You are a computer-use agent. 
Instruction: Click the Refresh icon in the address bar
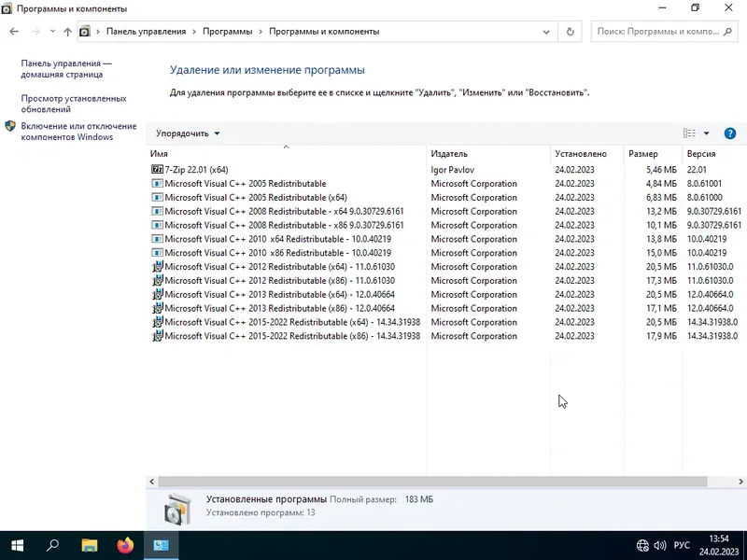pyautogui.click(x=570, y=31)
